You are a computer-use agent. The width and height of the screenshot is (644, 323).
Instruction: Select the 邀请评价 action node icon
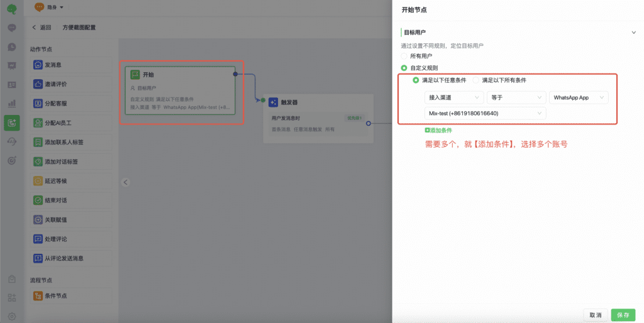[38, 84]
